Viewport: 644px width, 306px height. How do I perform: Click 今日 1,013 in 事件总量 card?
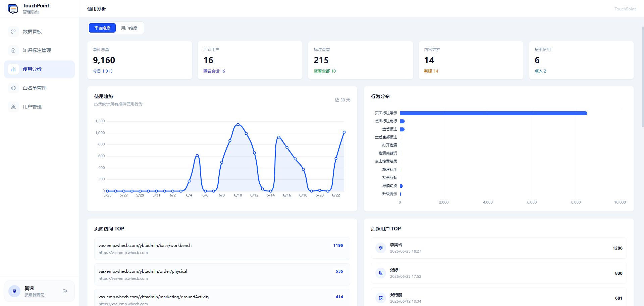103,71
